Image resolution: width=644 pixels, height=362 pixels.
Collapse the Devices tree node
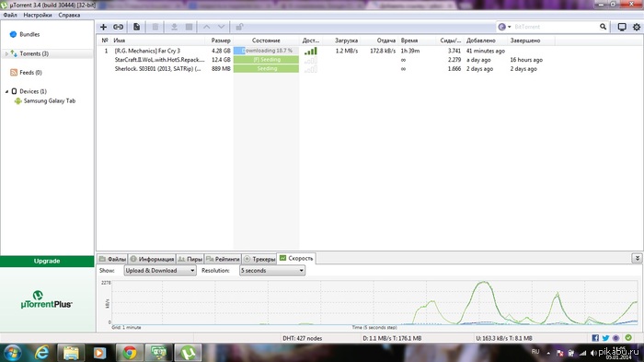click(6, 91)
